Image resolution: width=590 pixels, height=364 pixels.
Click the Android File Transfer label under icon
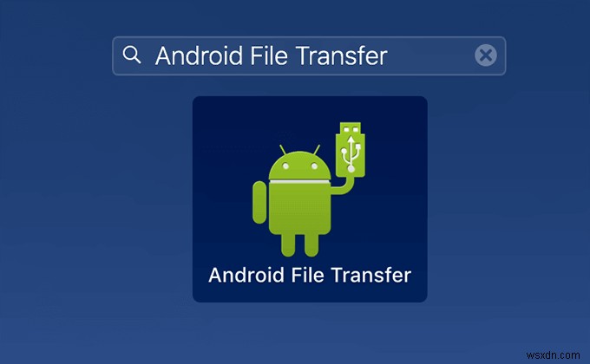(310, 275)
